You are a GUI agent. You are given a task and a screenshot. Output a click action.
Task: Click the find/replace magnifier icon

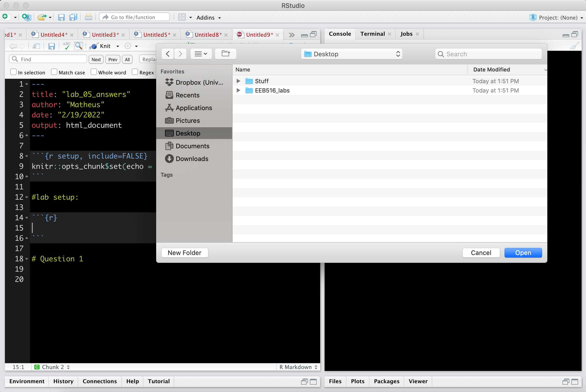point(79,46)
